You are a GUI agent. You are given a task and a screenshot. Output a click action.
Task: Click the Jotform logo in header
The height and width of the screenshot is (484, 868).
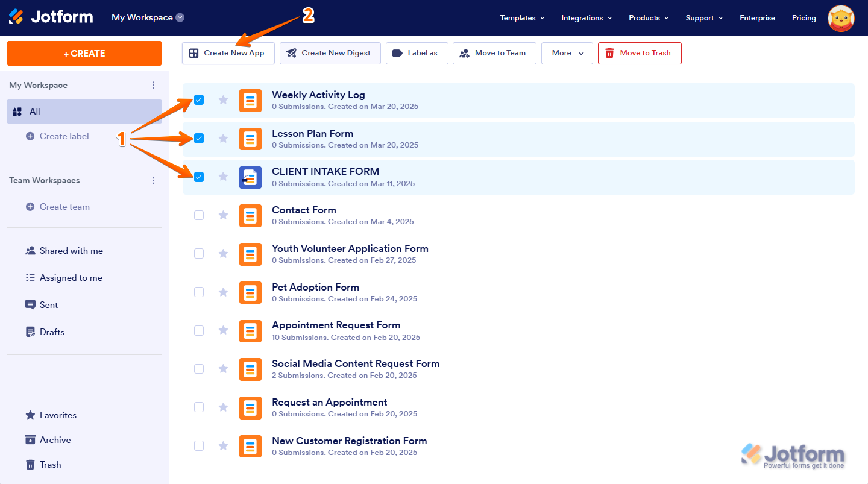click(x=51, y=17)
